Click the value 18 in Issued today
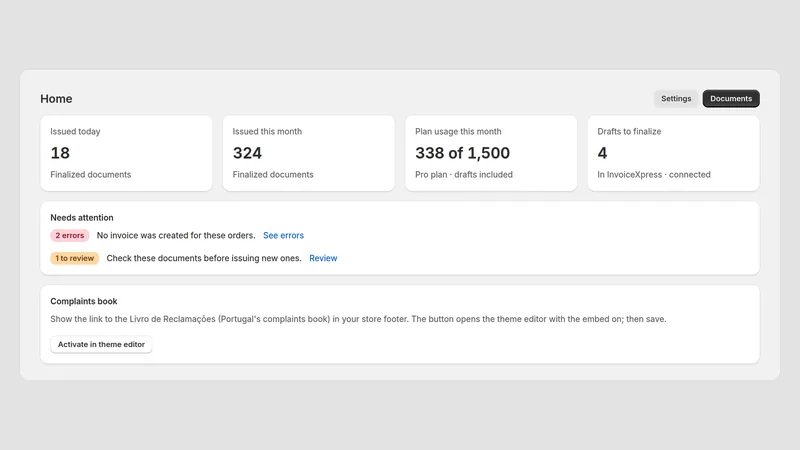 (60, 153)
